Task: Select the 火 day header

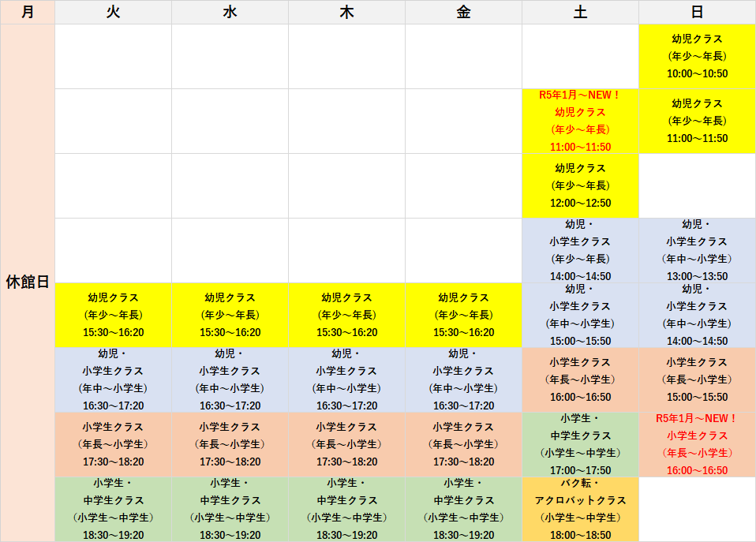Action: pos(113,12)
